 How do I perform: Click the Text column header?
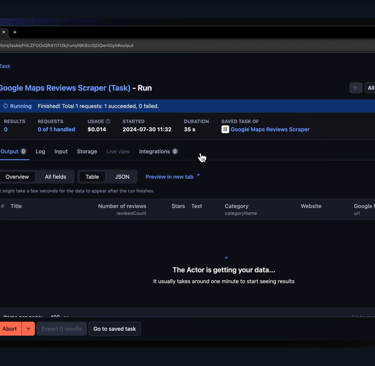click(x=196, y=206)
